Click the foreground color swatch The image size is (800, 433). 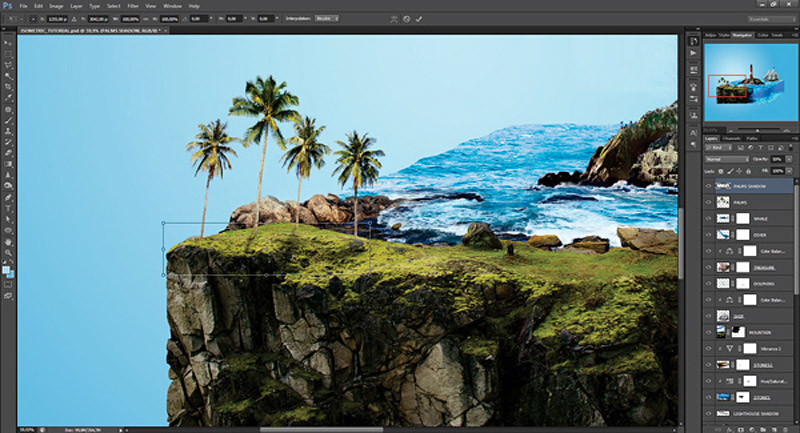coord(6,269)
